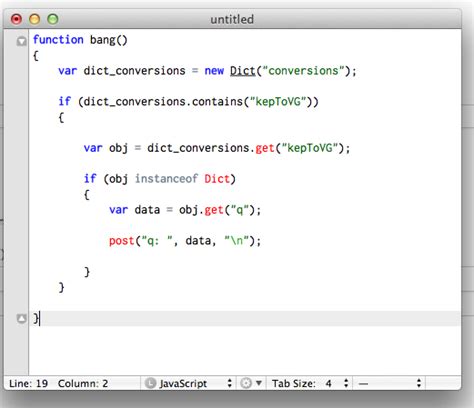Collapse the bang function using top fold arrow
Viewport: 474px width, 408px height.
pos(22,41)
